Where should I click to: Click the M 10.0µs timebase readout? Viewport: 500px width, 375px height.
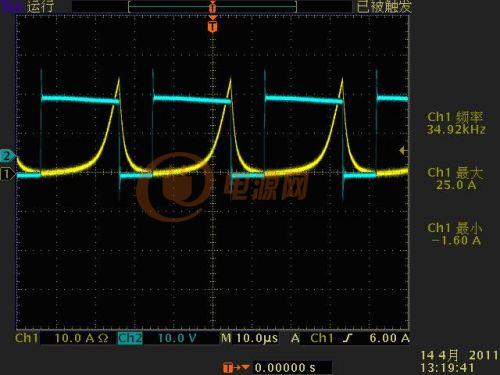(249, 338)
